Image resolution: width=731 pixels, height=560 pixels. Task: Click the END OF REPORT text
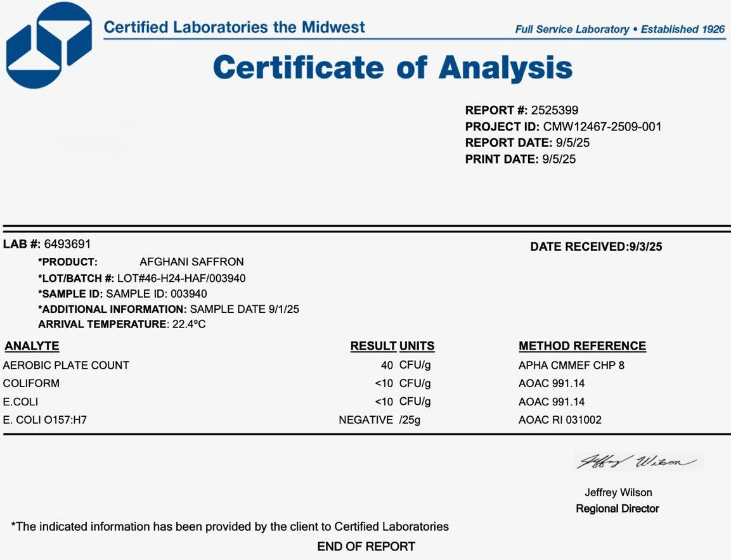click(x=366, y=547)
